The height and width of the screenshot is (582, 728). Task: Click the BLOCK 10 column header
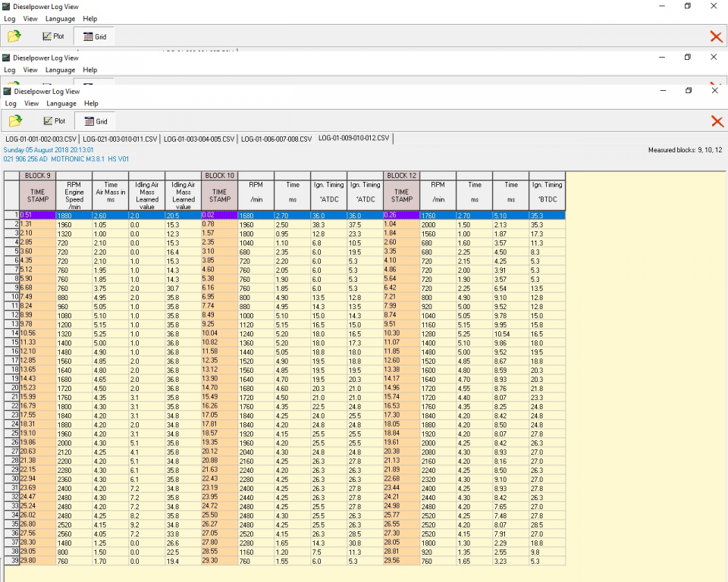(220, 176)
